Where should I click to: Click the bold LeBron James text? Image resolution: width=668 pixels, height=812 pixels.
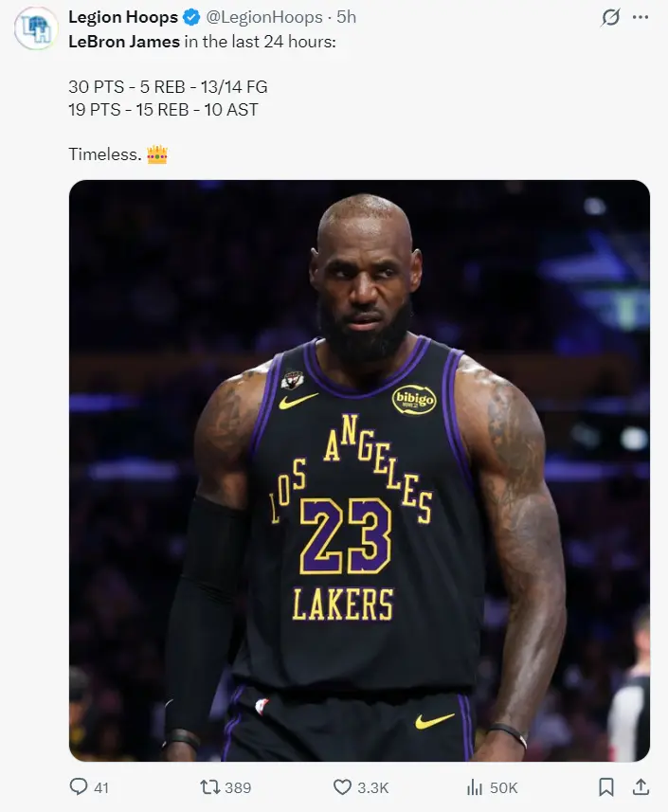[124, 43]
